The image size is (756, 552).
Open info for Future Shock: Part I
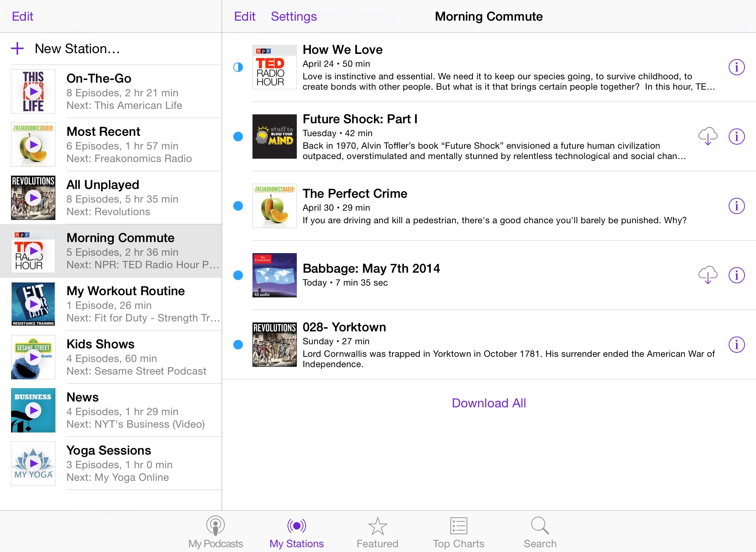pos(736,137)
